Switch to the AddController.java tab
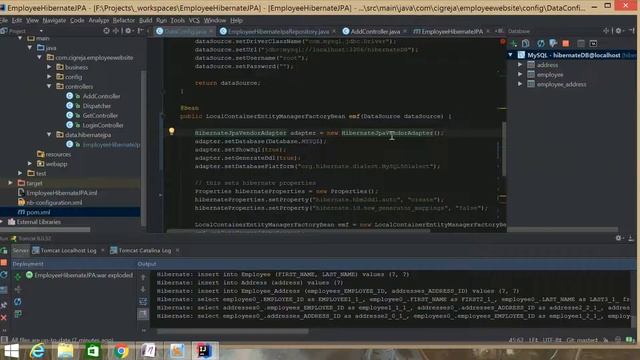 tap(375, 31)
